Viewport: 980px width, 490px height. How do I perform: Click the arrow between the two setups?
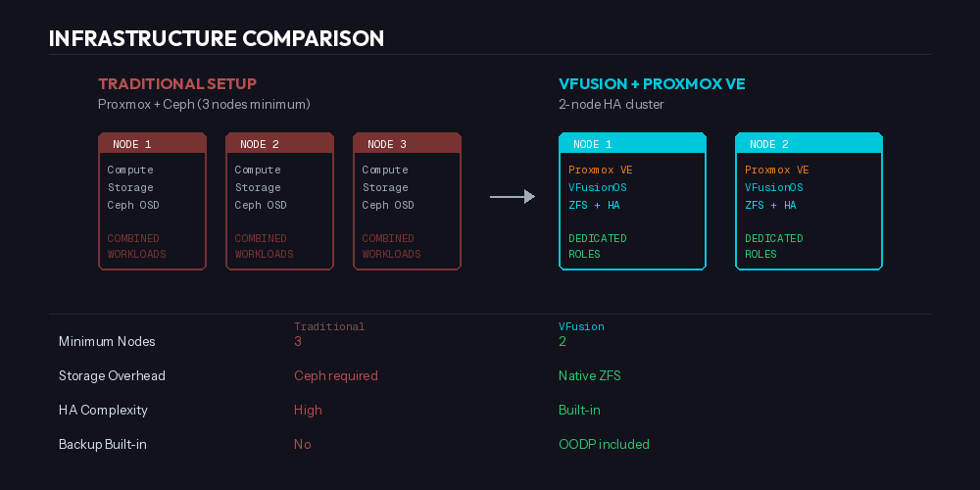[x=512, y=197]
